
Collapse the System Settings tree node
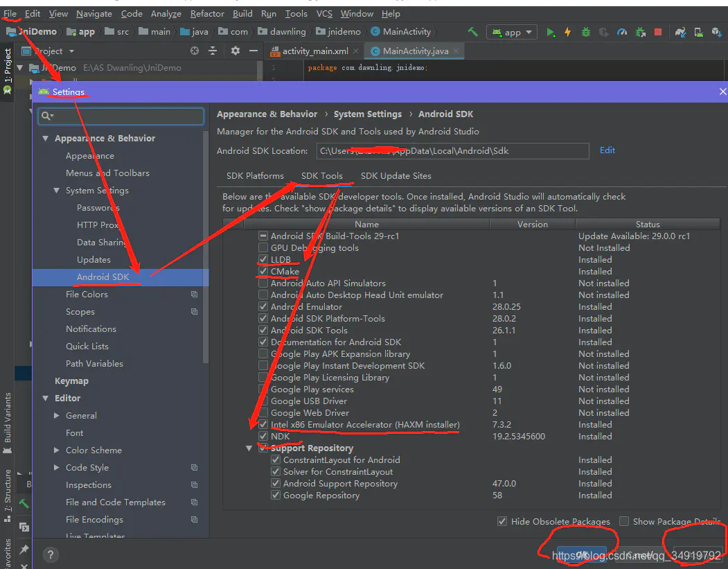(x=57, y=191)
